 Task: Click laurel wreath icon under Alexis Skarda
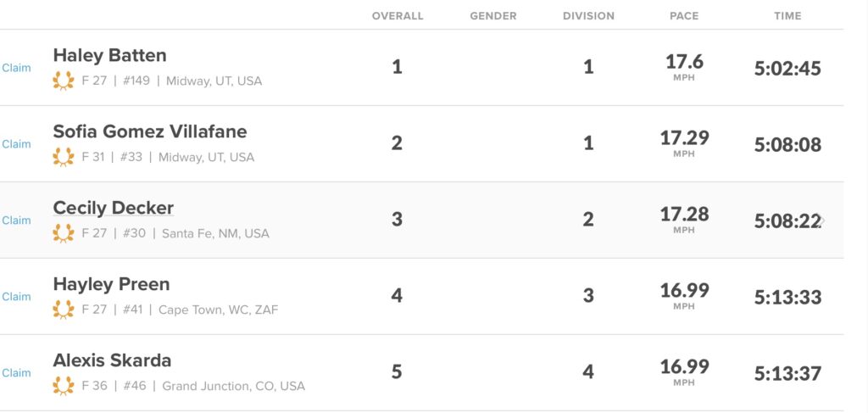click(x=64, y=386)
